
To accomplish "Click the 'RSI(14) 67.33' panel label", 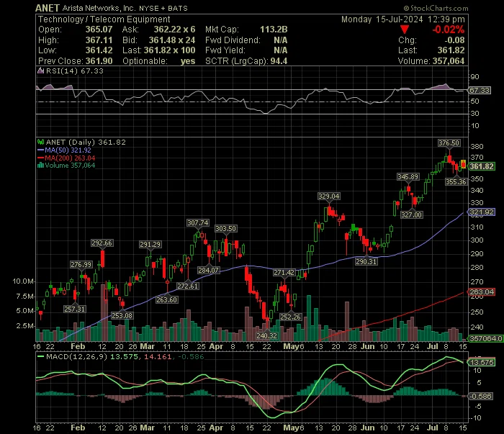I will tap(75, 71).
